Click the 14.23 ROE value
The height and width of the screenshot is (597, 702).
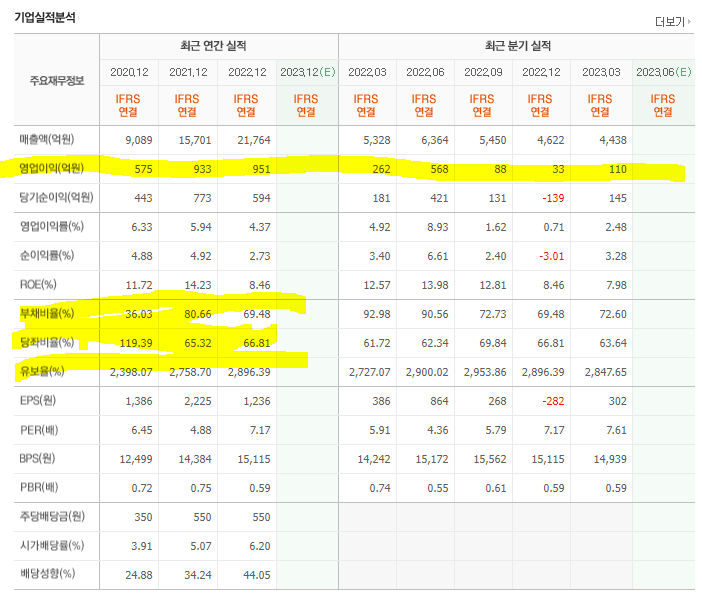[x=198, y=285]
